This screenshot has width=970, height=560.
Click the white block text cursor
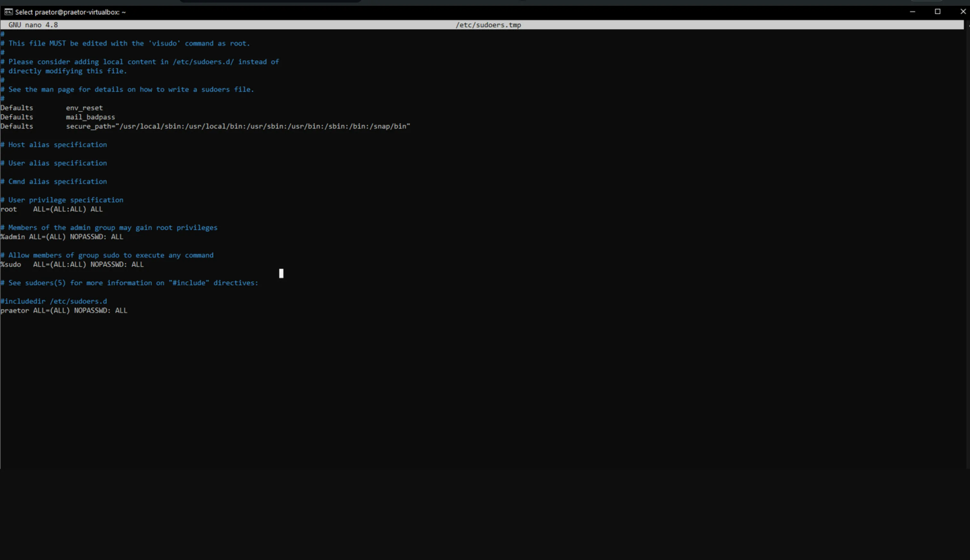(281, 274)
